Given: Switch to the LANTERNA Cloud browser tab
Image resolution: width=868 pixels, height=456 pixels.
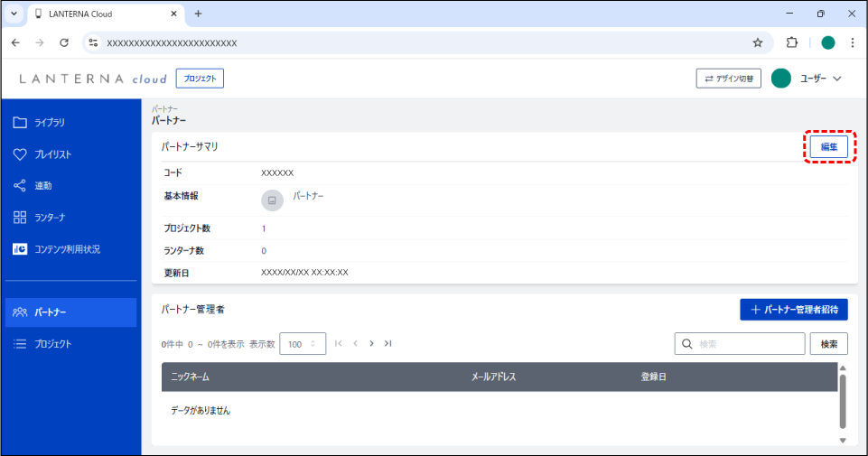Looking at the screenshot, I should [x=99, y=14].
